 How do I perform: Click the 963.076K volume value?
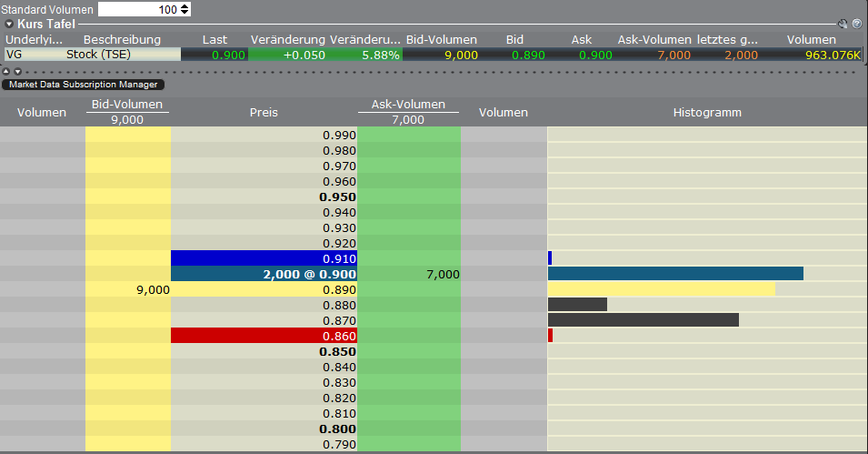pyautogui.click(x=833, y=55)
